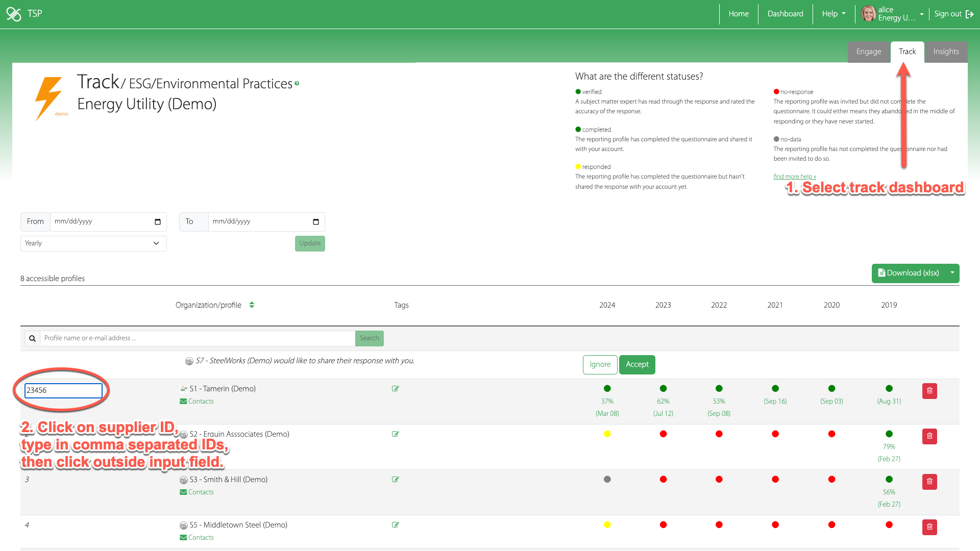The height and width of the screenshot is (551, 980).
Task: Switch to the Insights tab
Action: (946, 52)
